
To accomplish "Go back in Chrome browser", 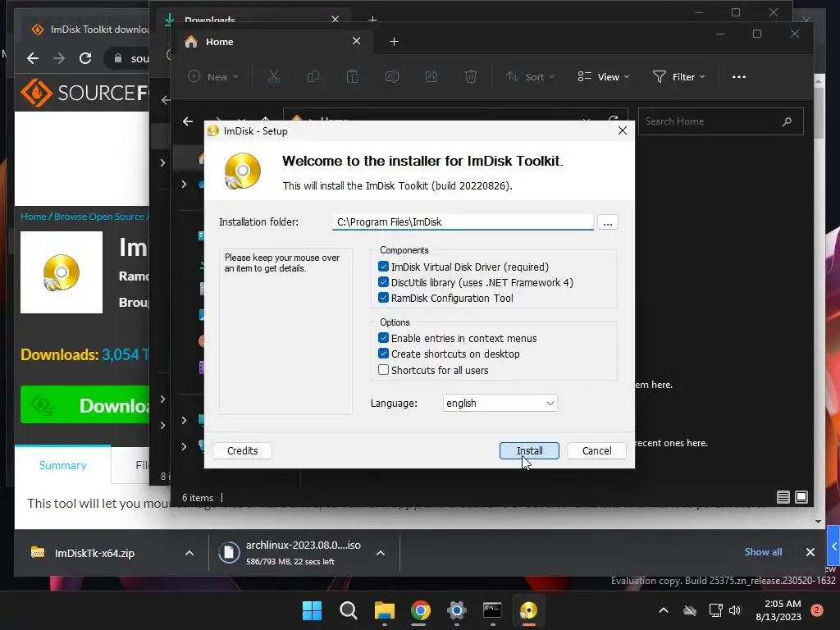I will coord(33,58).
